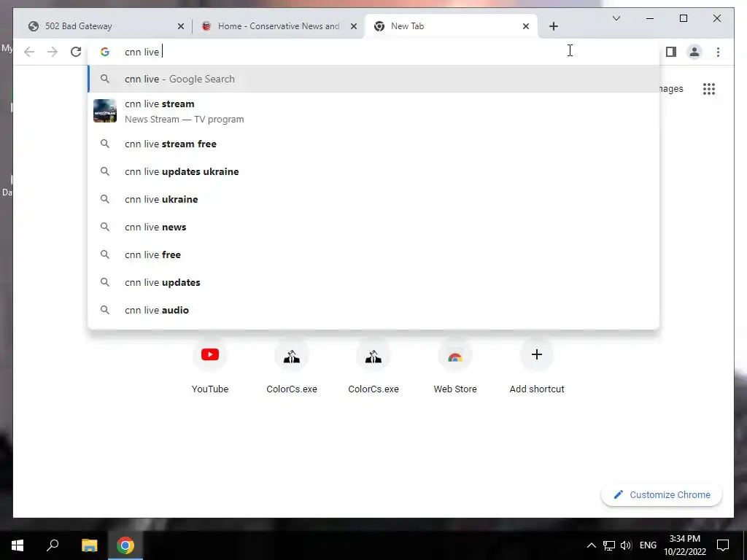Click Chrome icon in taskbar
The width and height of the screenshot is (747, 560).
pos(125,545)
